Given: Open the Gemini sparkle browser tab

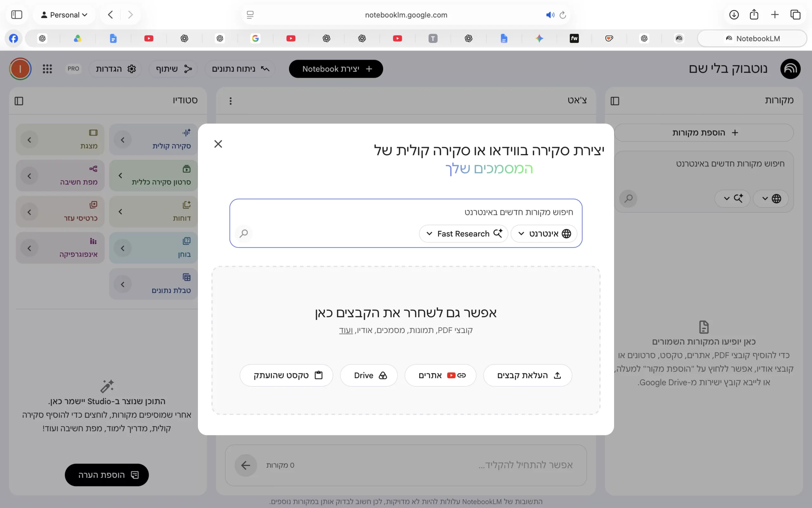Looking at the screenshot, I should [x=539, y=38].
